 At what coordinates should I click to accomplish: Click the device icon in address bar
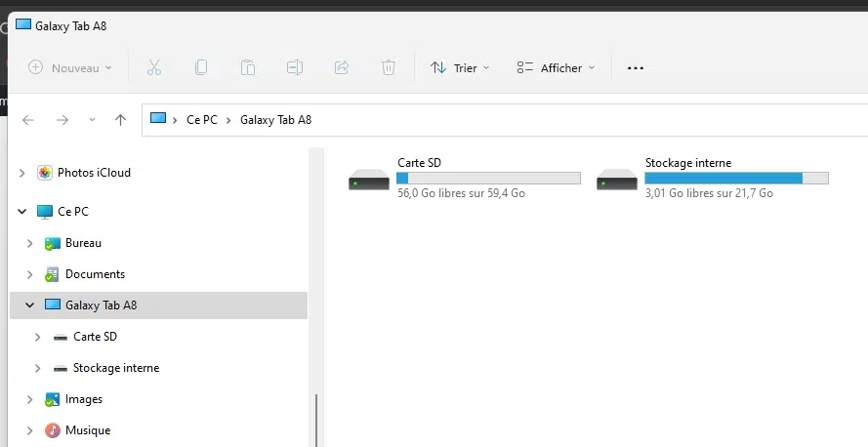(158, 118)
